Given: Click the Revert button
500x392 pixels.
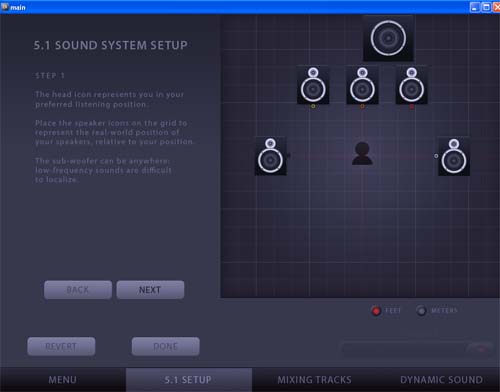Looking at the screenshot, I should (61, 346).
